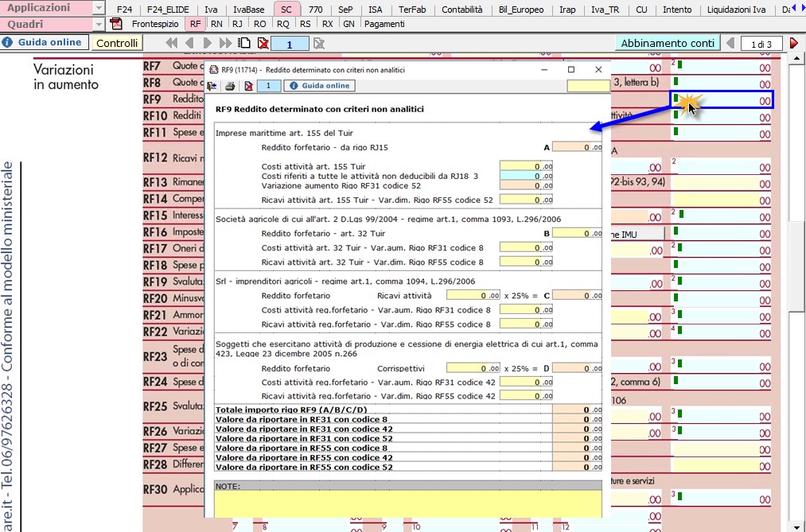This screenshot has height=532, width=806.
Task: Click the Costi attività art. 155 Tuir field
Action: point(526,166)
